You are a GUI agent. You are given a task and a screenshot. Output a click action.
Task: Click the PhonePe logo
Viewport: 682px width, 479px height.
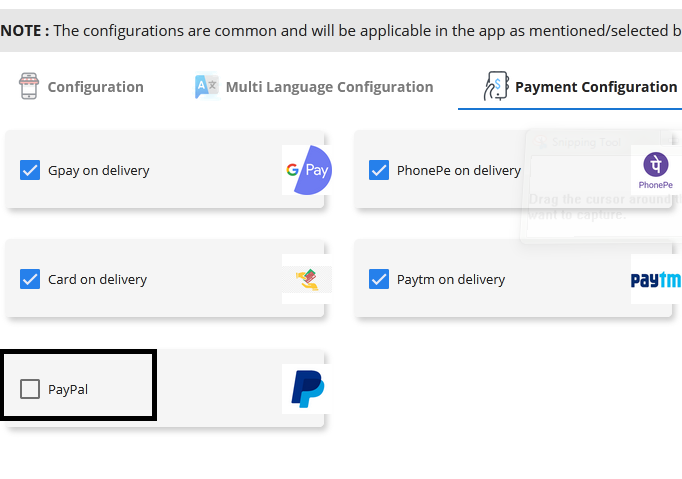[x=655, y=170]
